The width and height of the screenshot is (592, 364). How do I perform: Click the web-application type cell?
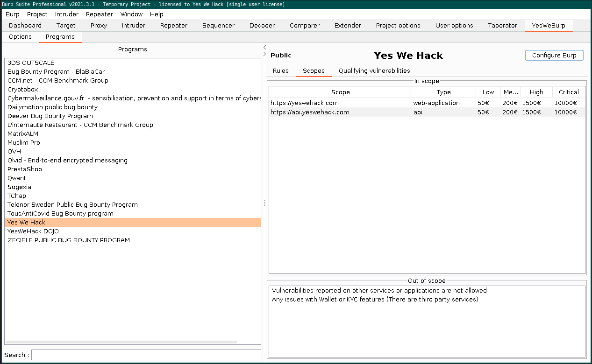(x=444, y=103)
